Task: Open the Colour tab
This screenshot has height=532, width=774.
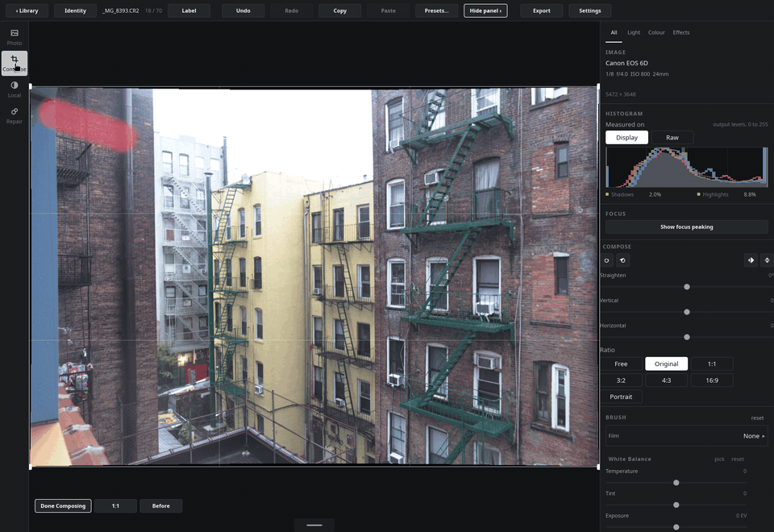Action: pos(656,32)
